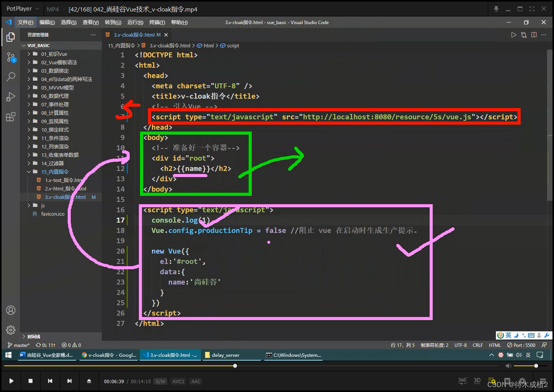Open the Accounts icon in the activity bar
554x392 pixels.
11,310
